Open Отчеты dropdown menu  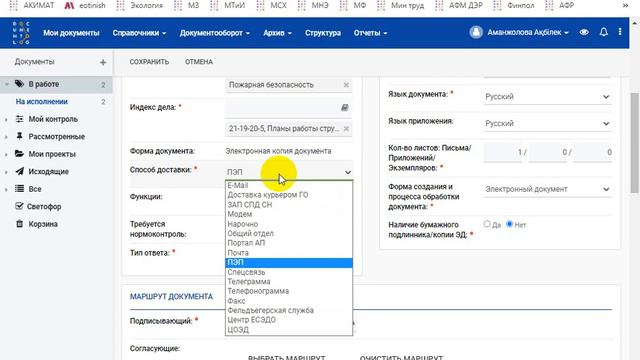point(370,33)
